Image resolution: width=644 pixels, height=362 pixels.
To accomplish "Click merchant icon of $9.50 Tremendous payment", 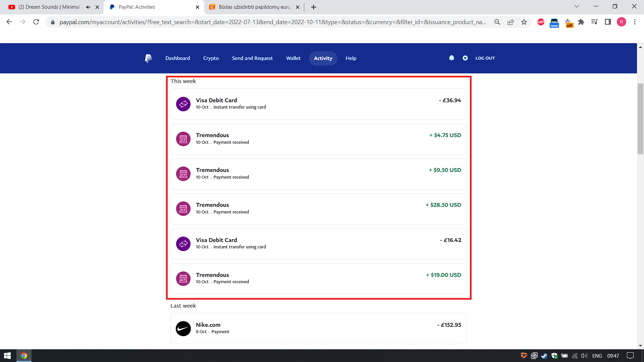I will tap(183, 174).
